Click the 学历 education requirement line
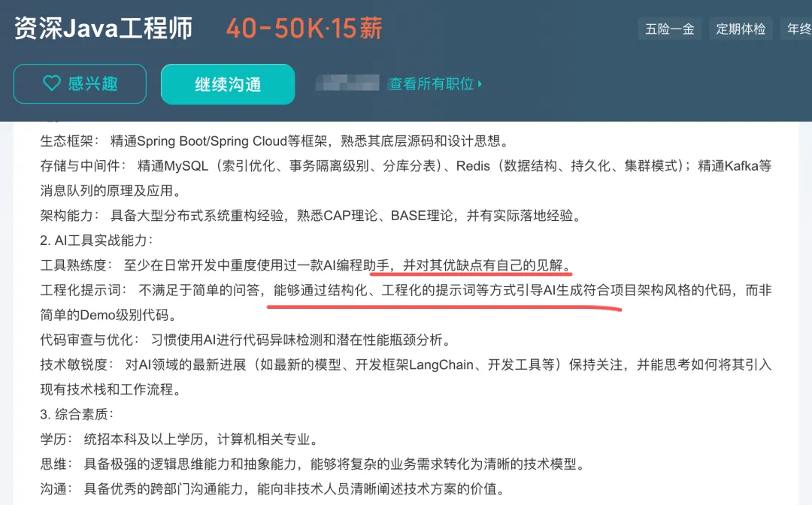 [180, 439]
